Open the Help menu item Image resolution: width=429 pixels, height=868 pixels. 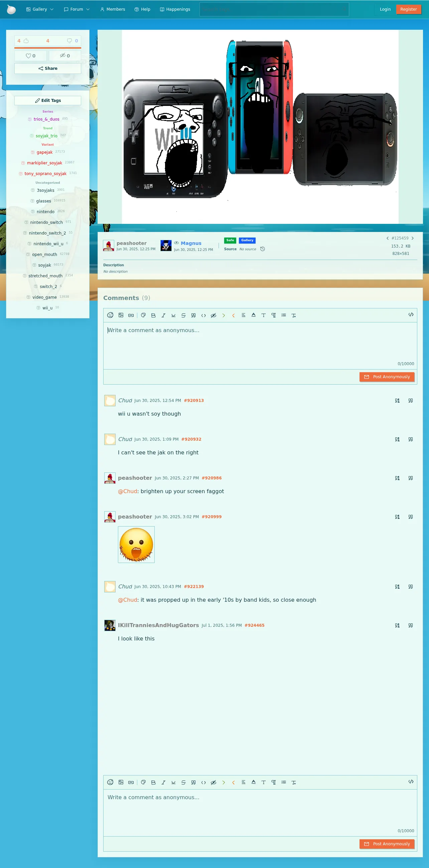coord(142,9)
